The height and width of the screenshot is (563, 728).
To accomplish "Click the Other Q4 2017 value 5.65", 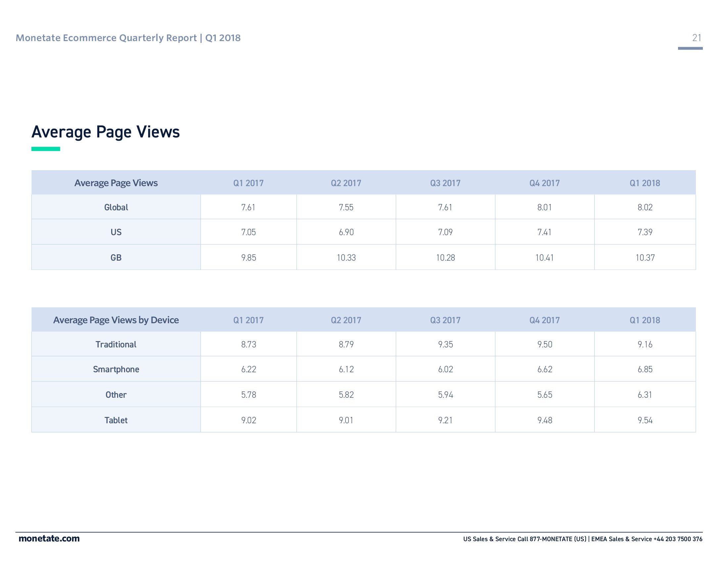I will [x=544, y=394].
